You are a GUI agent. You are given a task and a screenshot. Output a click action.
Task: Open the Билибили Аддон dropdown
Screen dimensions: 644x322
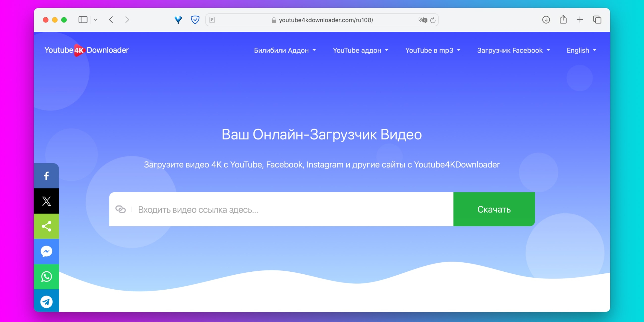tap(285, 50)
